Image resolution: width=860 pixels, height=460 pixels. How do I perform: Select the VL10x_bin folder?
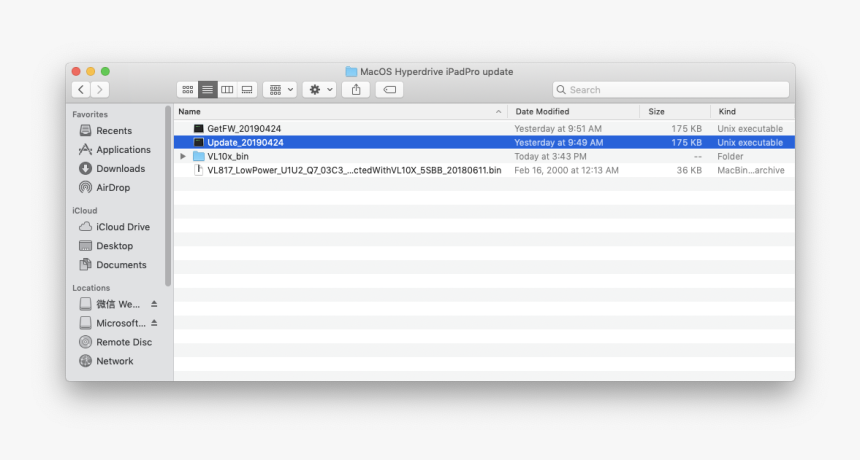pos(484,156)
